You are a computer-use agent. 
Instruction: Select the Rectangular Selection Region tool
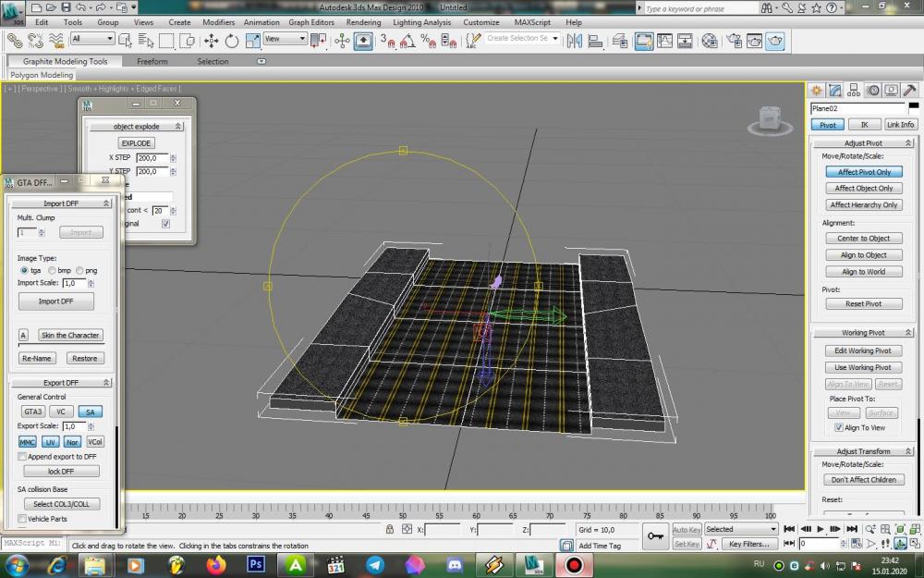click(x=166, y=41)
